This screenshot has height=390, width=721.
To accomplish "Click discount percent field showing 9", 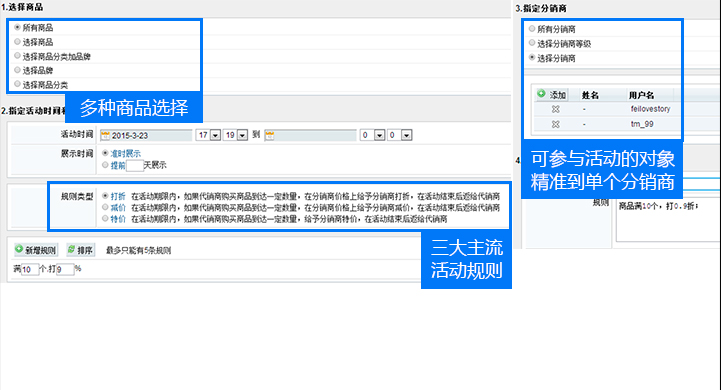I will tap(65, 269).
